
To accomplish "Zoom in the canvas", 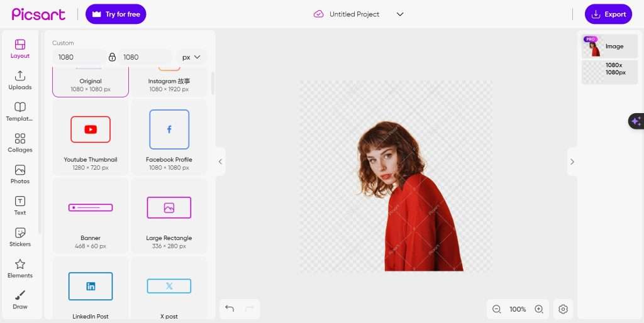I will (539, 309).
